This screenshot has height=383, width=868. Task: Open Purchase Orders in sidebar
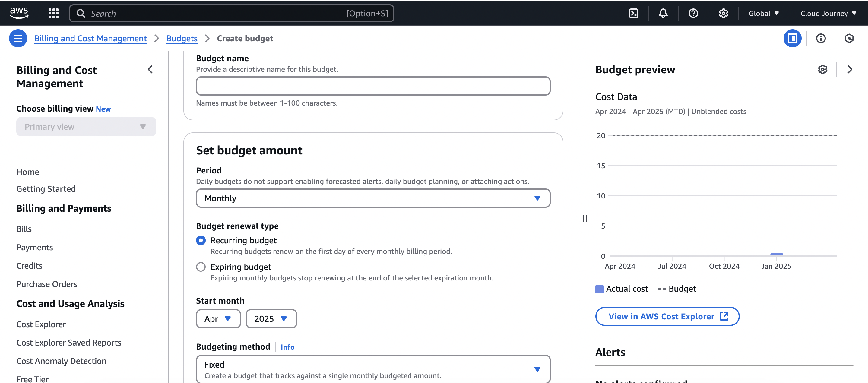coord(47,284)
